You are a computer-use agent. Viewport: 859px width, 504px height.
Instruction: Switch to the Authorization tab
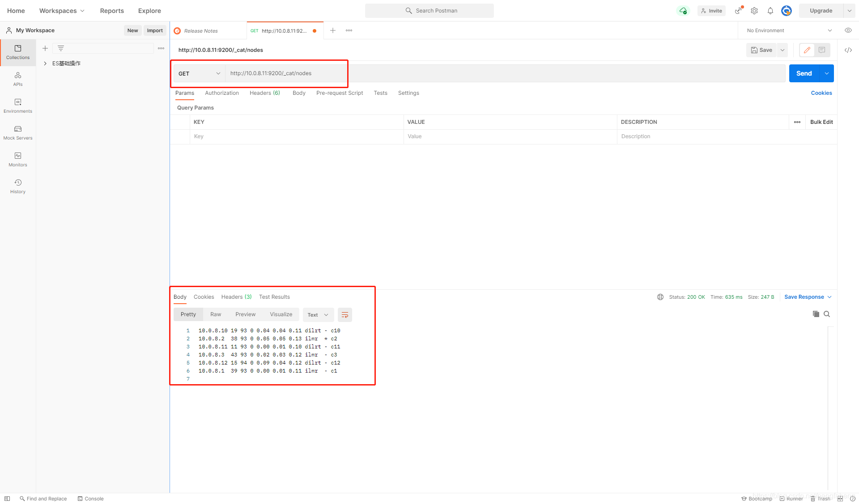[222, 93]
